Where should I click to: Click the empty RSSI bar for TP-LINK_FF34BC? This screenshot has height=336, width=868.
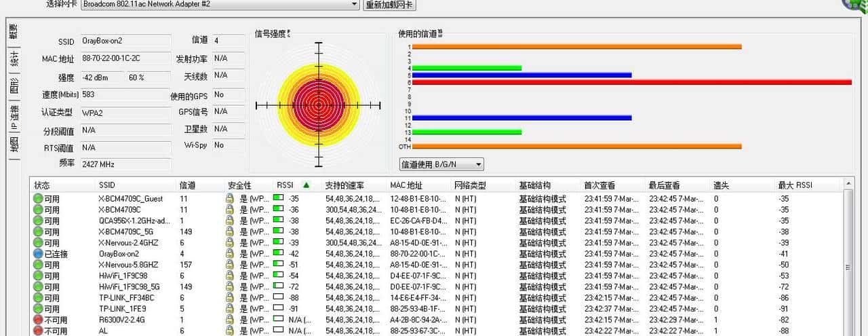pyautogui.click(x=278, y=297)
